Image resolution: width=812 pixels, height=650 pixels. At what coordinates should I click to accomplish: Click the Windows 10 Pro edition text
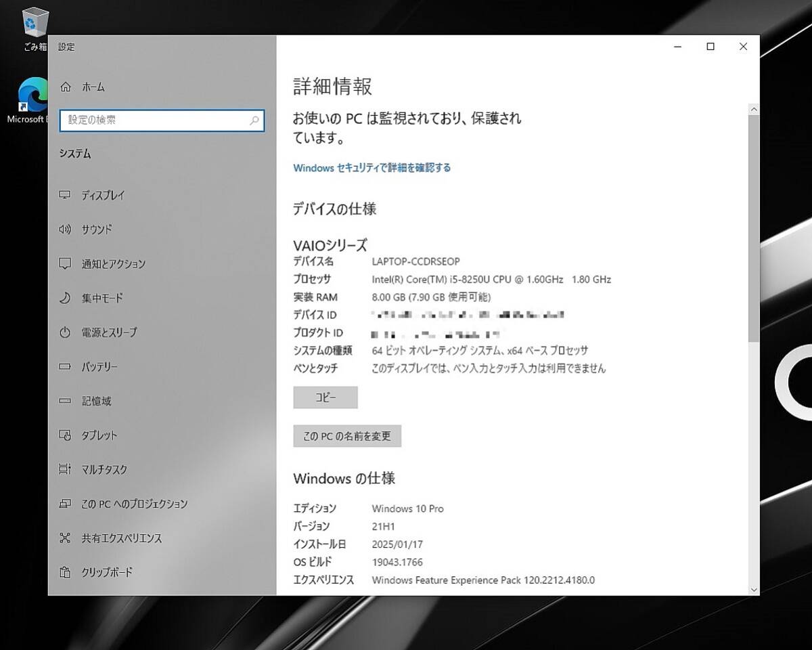tap(408, 508)
